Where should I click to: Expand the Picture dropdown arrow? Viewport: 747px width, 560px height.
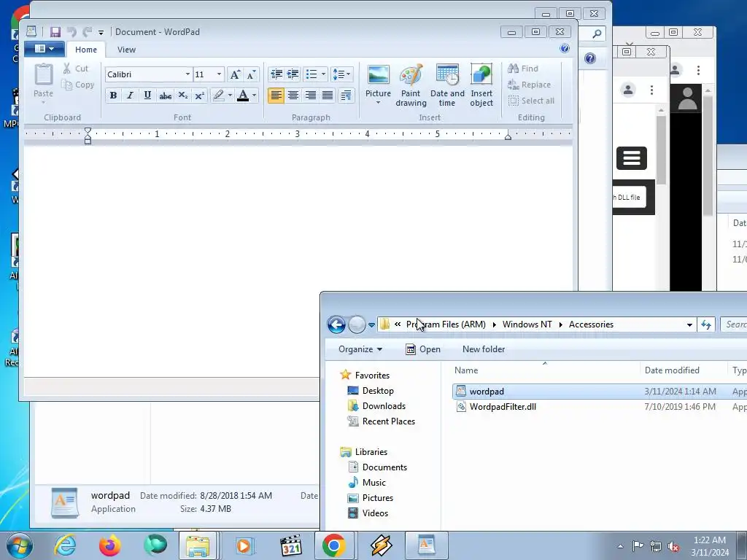tap(379, 103)
